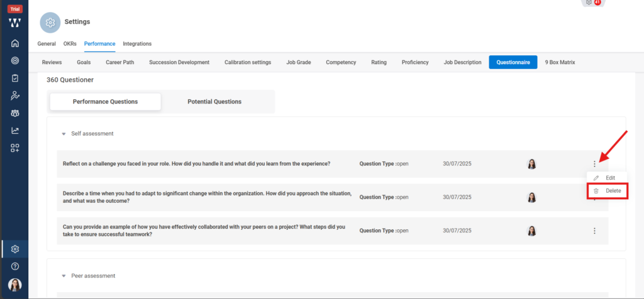Click the settings gear in sidebar
644x299 pixels.
[15, 249]
